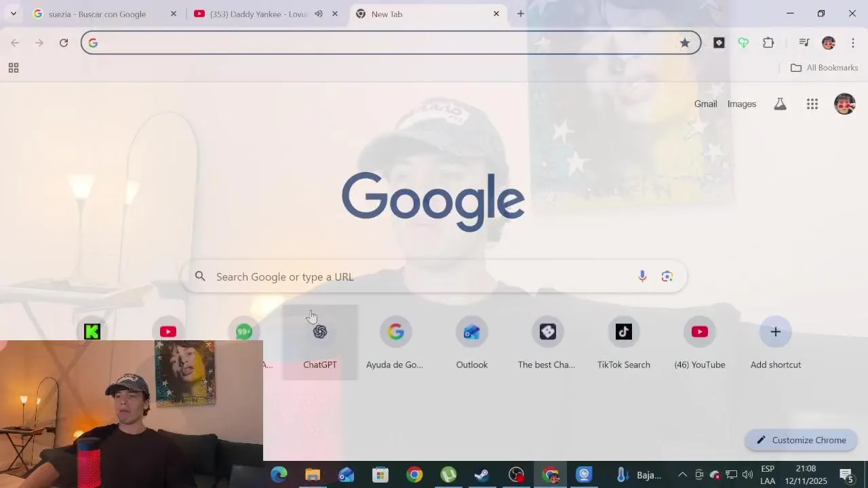Open the ChatGPT shortcut
Screen dimensions: 868x488
coord(320,342)
